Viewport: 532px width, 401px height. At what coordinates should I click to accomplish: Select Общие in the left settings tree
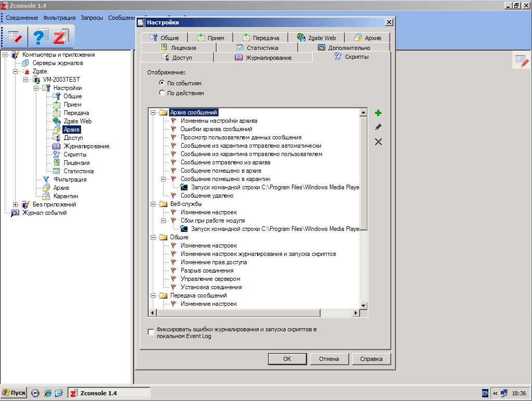point(73,96)
